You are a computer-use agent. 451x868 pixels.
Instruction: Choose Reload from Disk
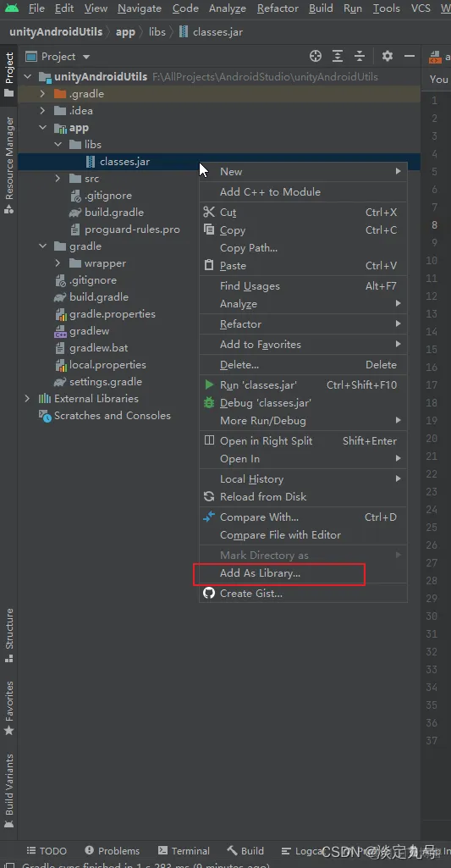303,497
